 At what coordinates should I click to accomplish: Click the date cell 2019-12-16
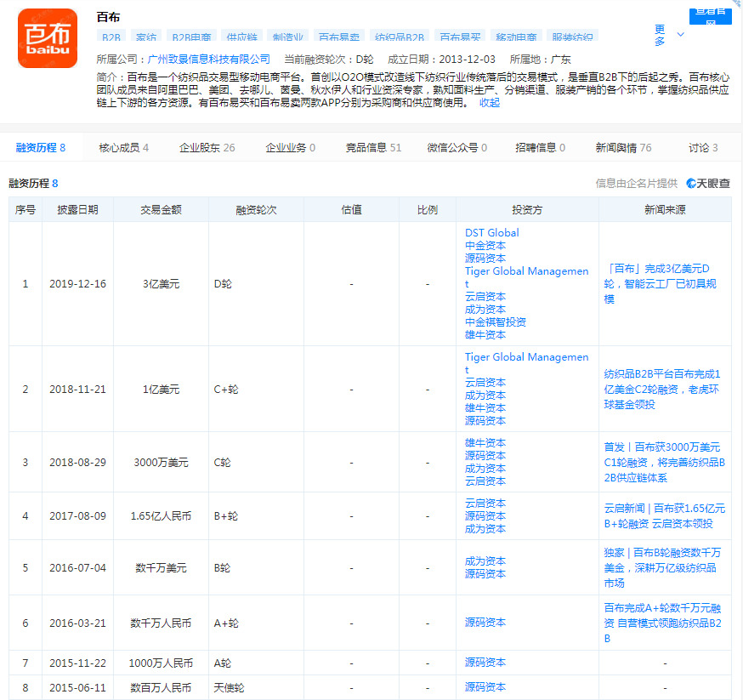coord(77,284)
